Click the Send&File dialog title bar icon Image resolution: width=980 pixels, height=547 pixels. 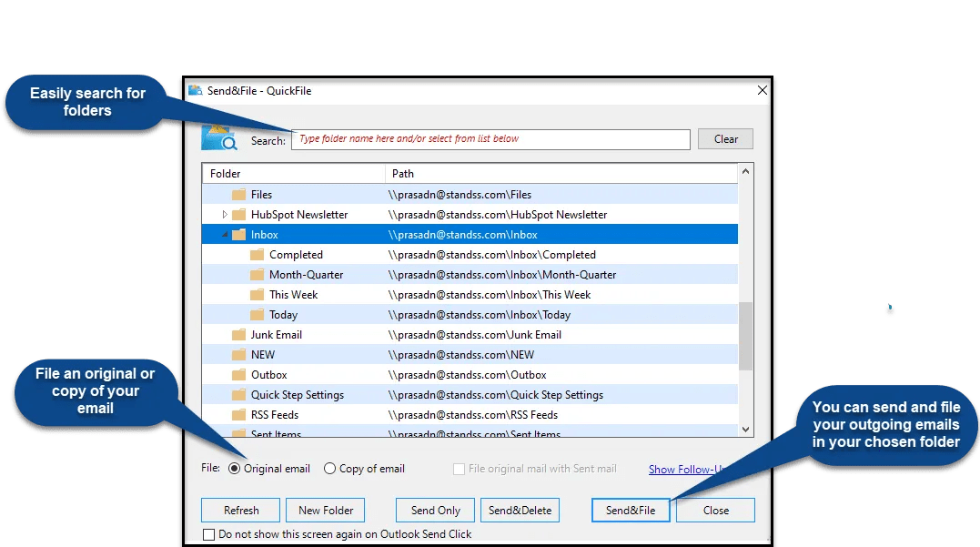pos(194,90)
